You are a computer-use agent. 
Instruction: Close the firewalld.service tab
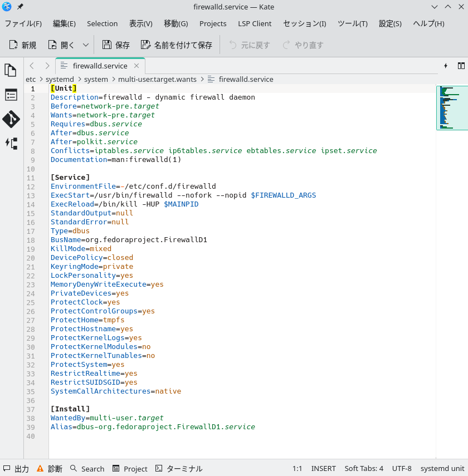click(x=136, y=66)
